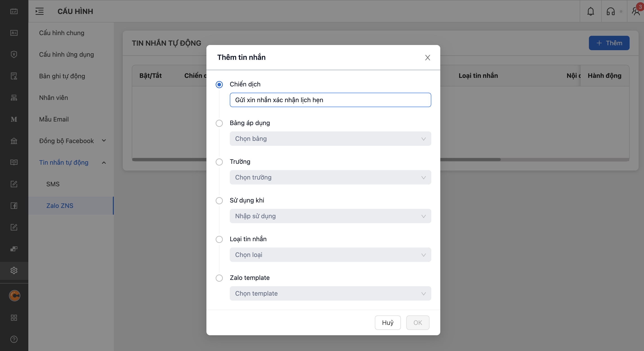Open the user contacts icon with badge
The height and width of the screenshot is (351, 644).
[636, 11]
